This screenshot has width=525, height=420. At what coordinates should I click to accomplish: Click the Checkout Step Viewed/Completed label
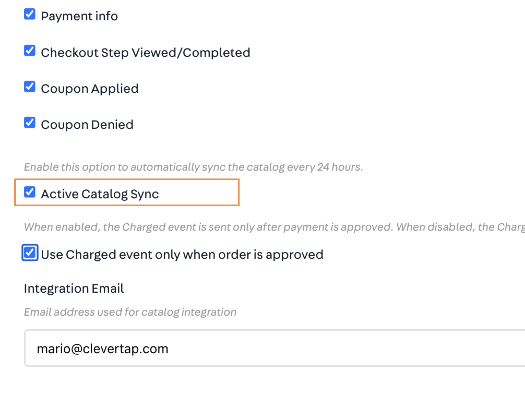pos(146,53)
